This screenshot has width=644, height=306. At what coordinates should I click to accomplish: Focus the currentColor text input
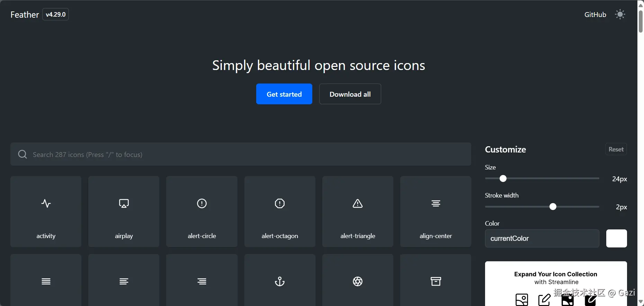point(542,238)
